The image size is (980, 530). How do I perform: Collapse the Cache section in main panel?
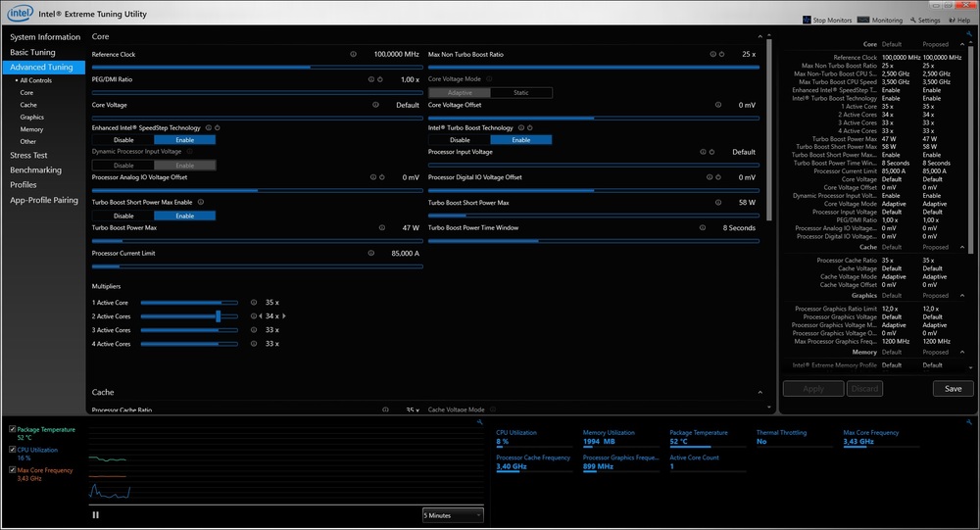pos(760,392)
